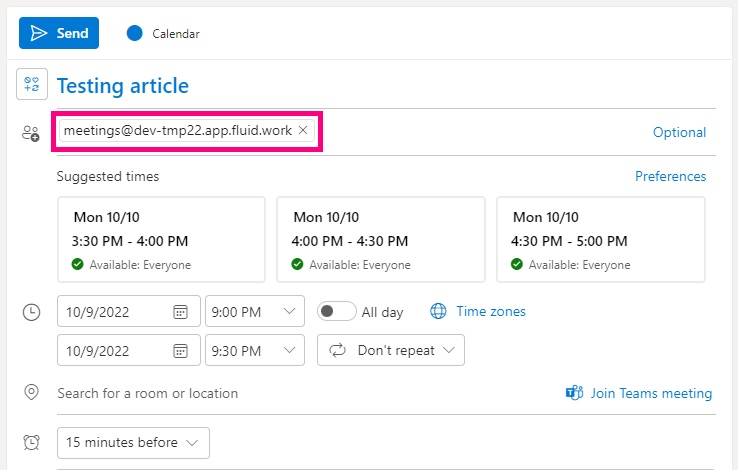
Task: Open the end date calendar picker icon
Action: click(x=180, y=351)
